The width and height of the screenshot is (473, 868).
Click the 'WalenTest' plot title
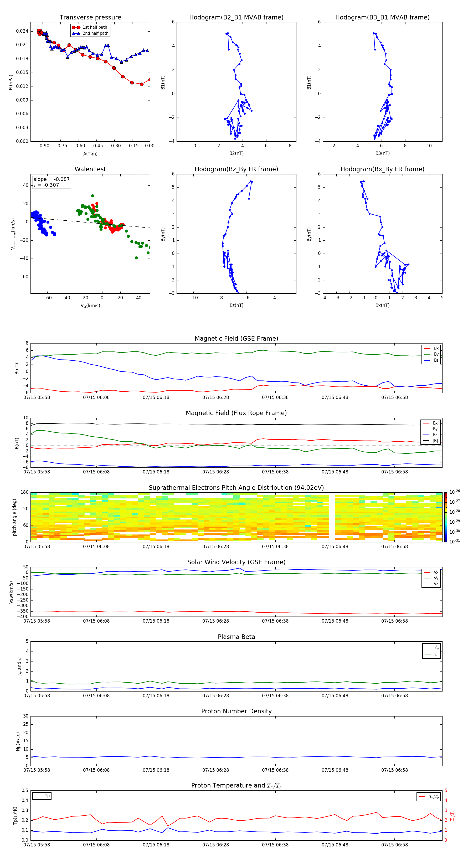coord(90,169)
